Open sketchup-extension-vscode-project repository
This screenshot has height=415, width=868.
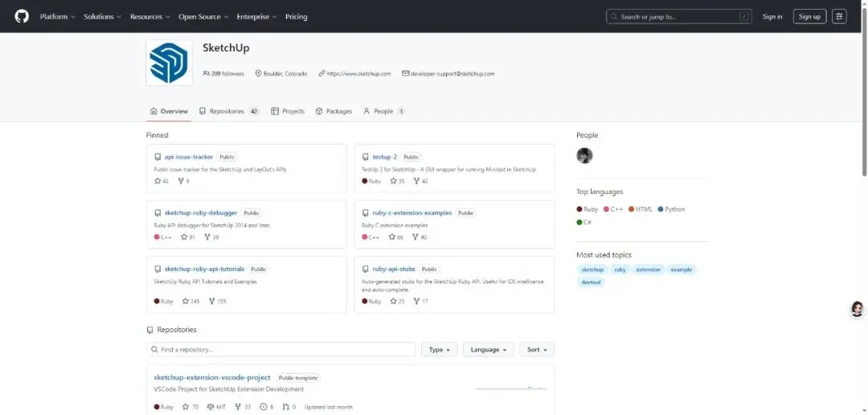click(x=212, y=378)
